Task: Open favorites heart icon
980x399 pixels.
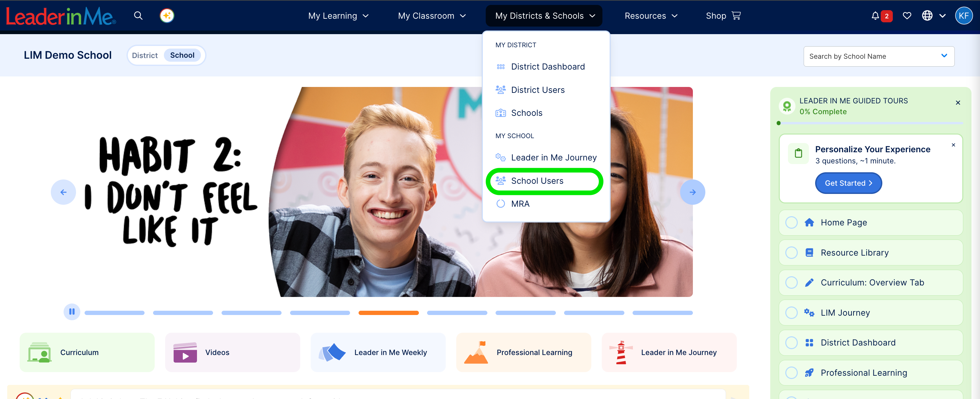Action: click(907, 16)
